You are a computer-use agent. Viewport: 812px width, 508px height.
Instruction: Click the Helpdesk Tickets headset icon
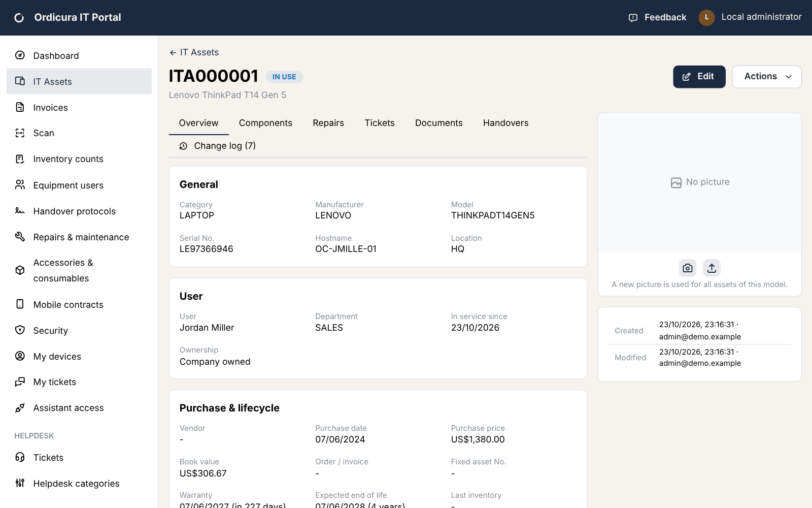tap(20, 457)
